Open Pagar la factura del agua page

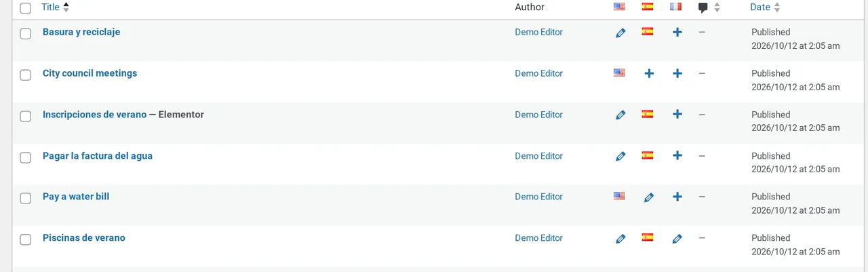[x=98, y=156]
